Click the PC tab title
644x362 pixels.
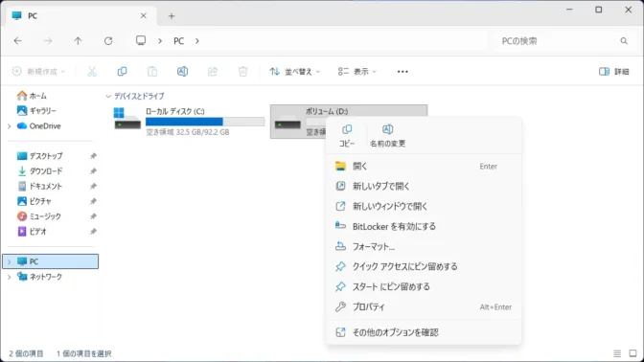coord(33,16)
